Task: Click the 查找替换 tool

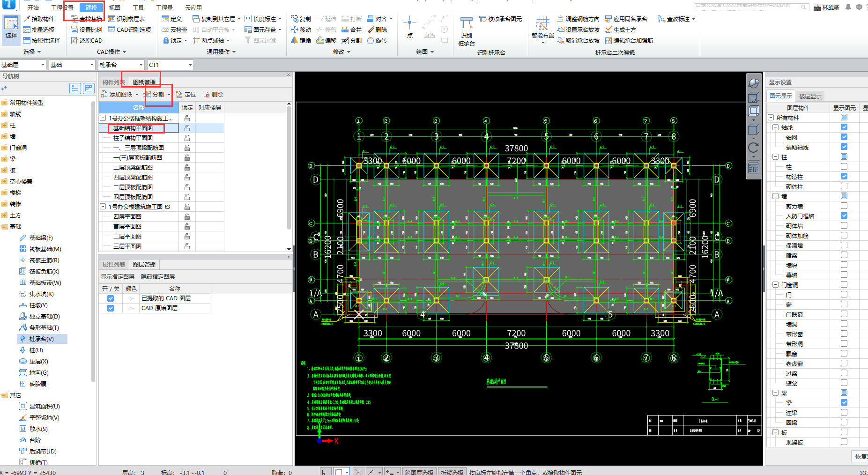Action: 86,19
